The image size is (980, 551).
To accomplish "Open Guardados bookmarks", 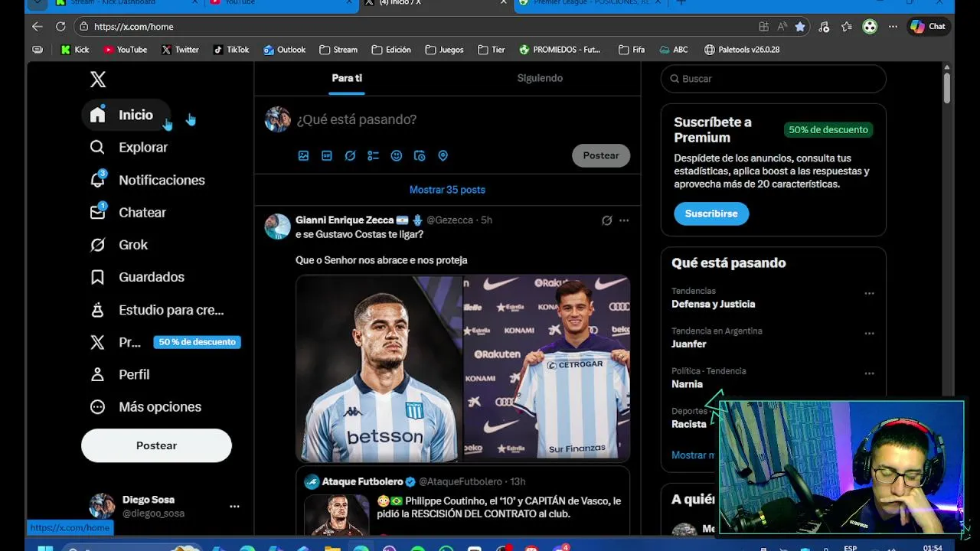I will 137,277.
